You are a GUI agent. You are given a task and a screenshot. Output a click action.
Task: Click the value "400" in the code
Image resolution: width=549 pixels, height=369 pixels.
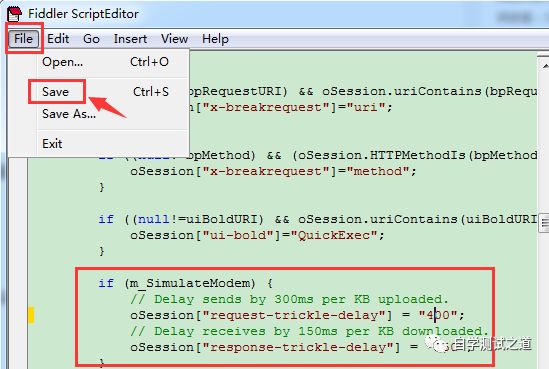[438, 315]
